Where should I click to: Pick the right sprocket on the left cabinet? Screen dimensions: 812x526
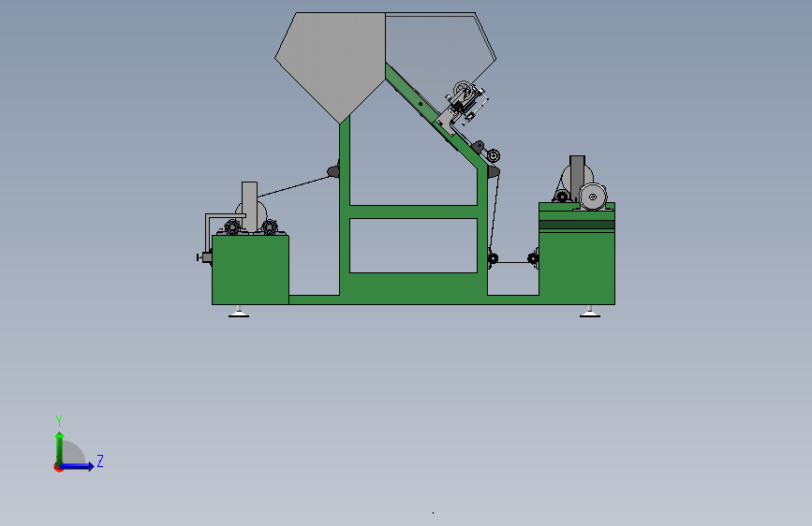point(270,226)
